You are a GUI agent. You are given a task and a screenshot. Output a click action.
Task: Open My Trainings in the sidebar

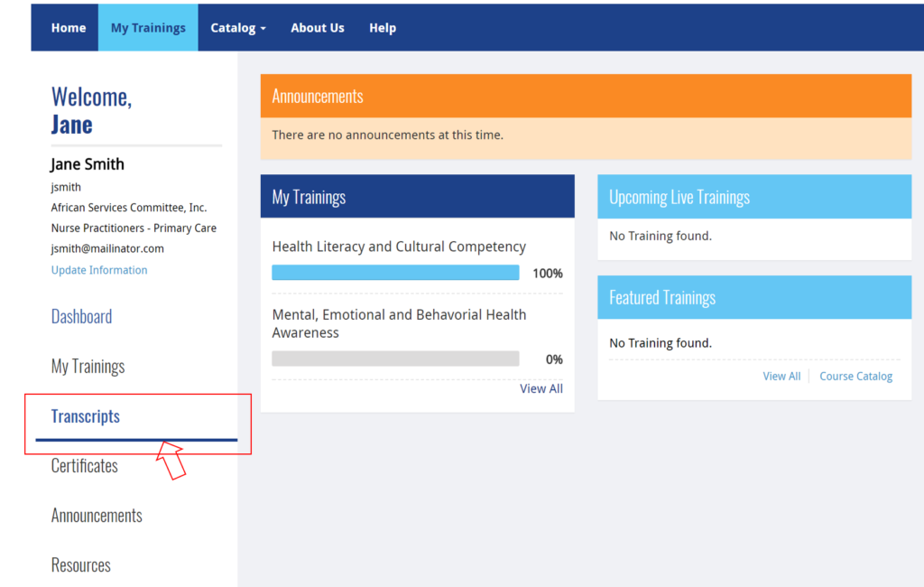(x=88, y=366)
